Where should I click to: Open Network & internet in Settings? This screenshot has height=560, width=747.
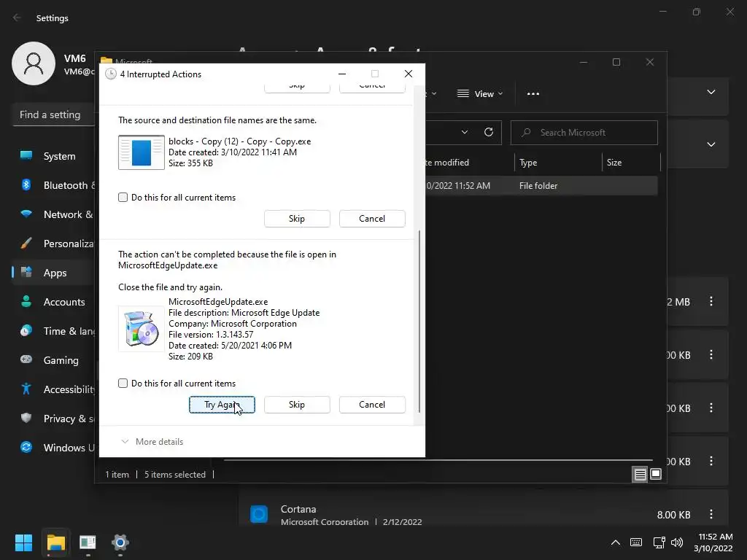tap(53, 214)
